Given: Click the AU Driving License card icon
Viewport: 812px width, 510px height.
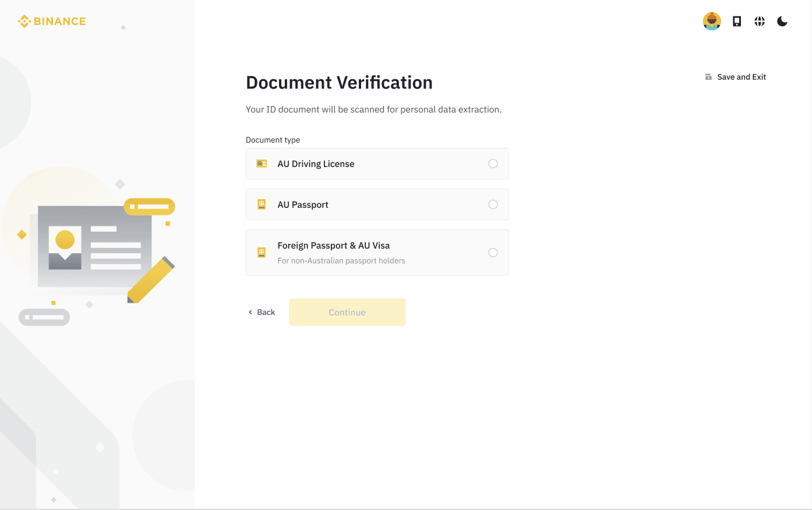Looking at the screenshot, I should [262, 164].
